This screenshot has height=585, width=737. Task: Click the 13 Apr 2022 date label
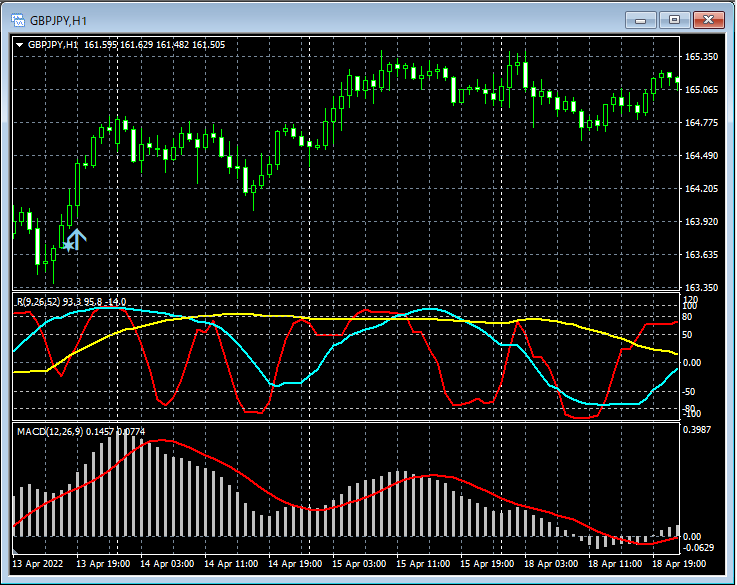[x=40, y=563]
